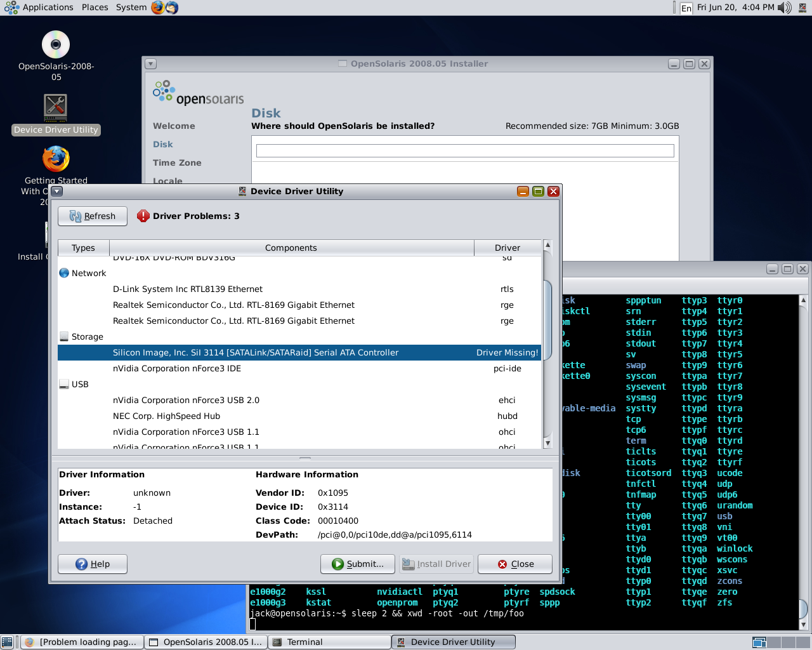Click the Help button
The image size is (812, 650).
[93, 564]
